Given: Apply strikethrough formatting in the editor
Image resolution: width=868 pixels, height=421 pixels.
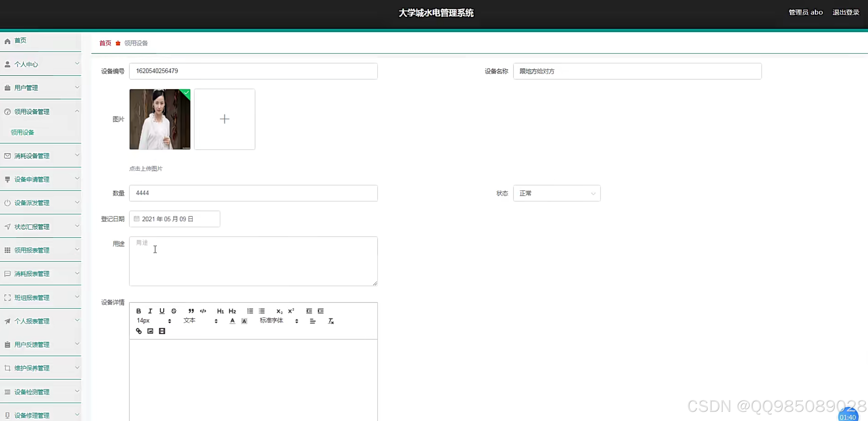Looking at the screenshot, I should (x=174, y=311).
